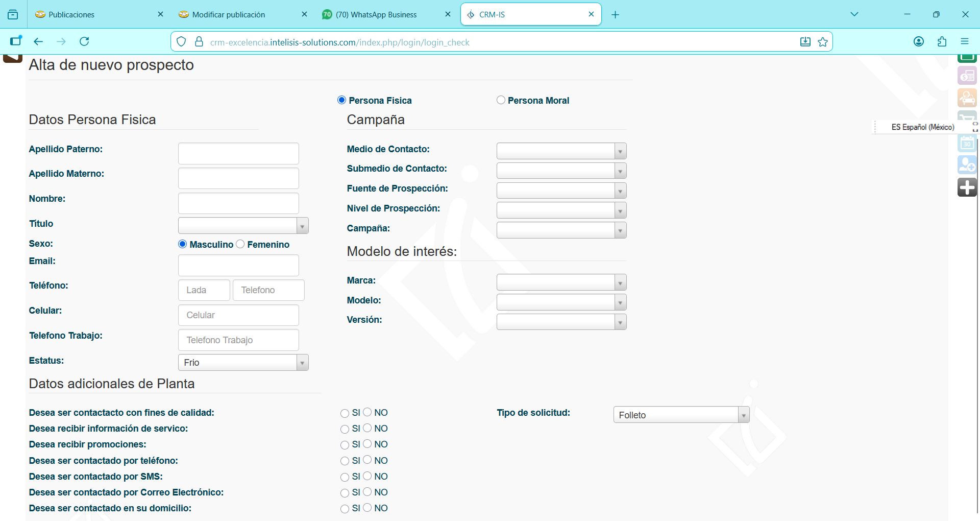Viewport: 980px width, 521px height.
Task: Open the calendar icon in the sidebar
Action: pyautogui.click(x=967, y=144)
